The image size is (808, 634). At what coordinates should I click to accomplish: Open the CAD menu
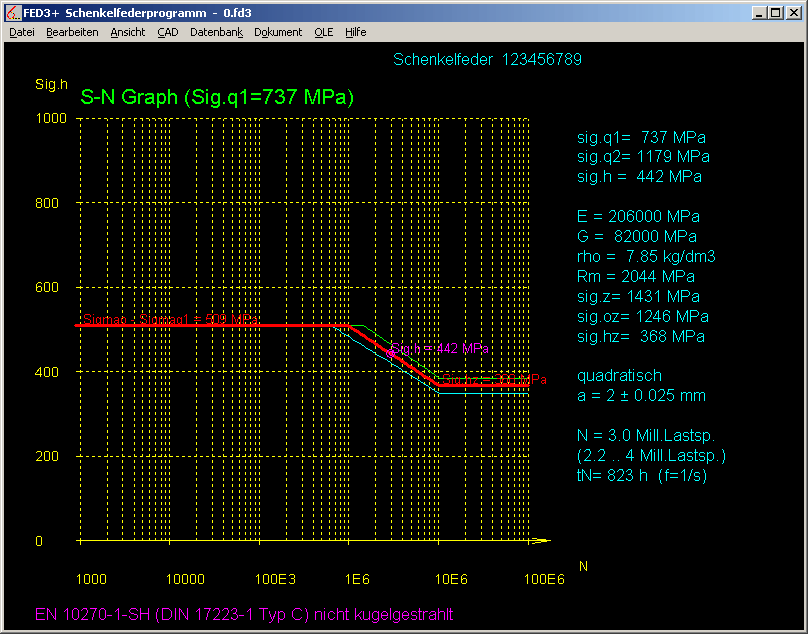point(168,32)
